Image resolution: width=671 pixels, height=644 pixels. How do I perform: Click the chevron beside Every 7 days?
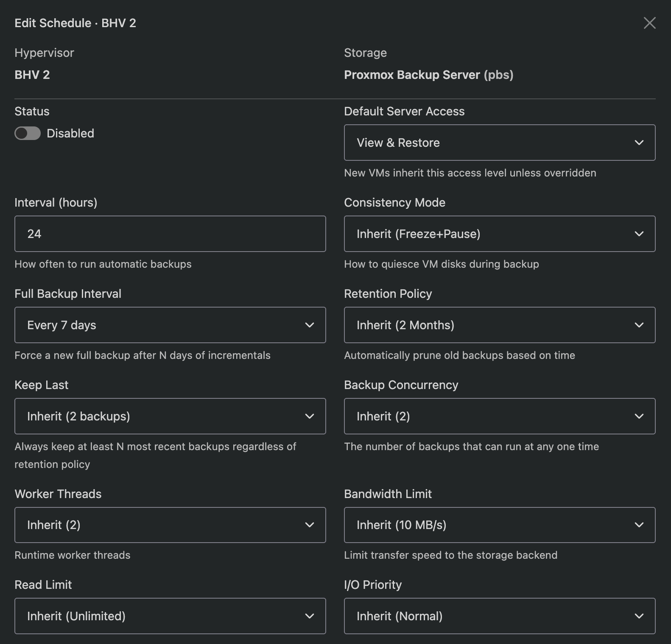point(310,325)
